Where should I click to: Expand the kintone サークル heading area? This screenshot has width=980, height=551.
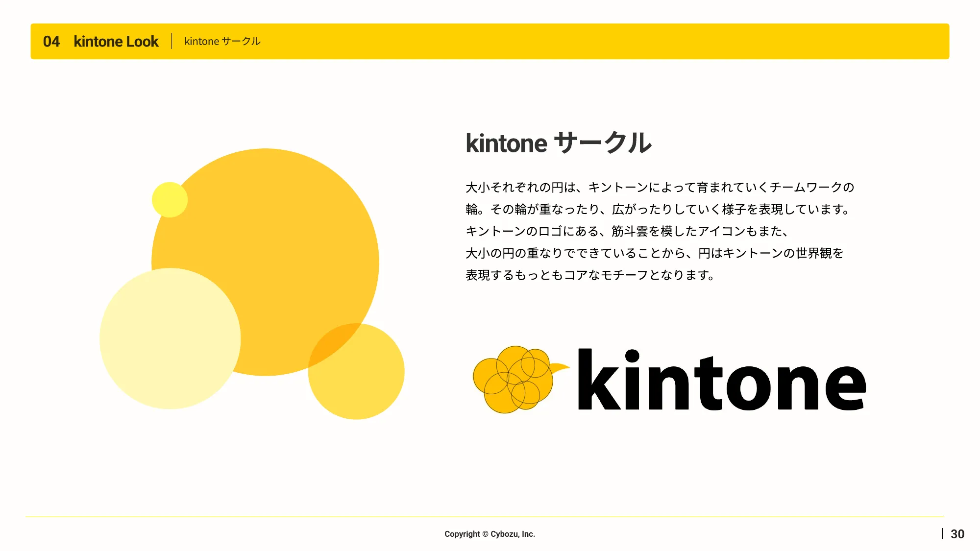559,144
